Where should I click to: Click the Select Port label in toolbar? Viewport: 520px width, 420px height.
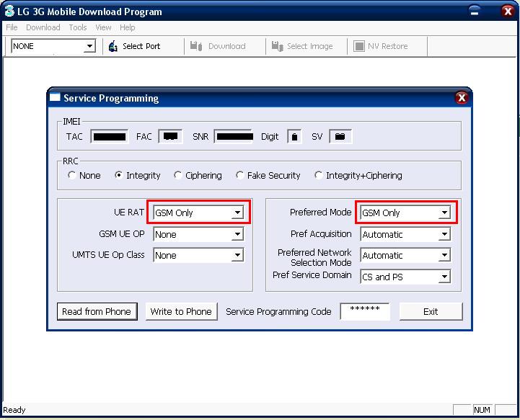141,46
